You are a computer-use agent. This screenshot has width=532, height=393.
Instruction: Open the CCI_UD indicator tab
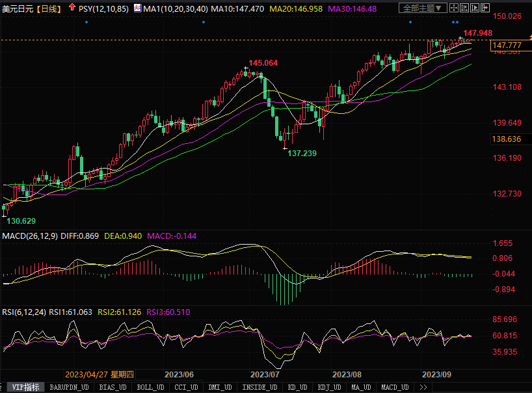(x=186, y=387)
